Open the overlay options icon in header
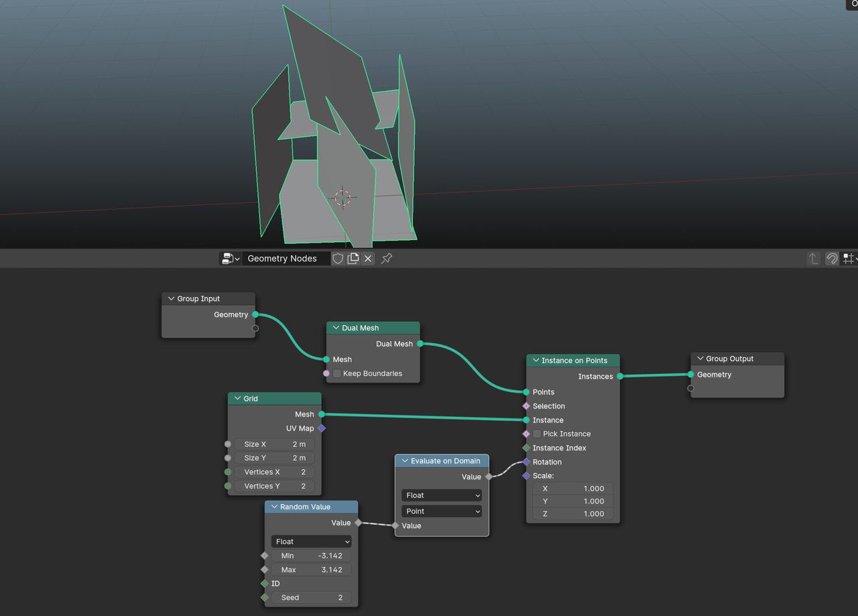 849,259
